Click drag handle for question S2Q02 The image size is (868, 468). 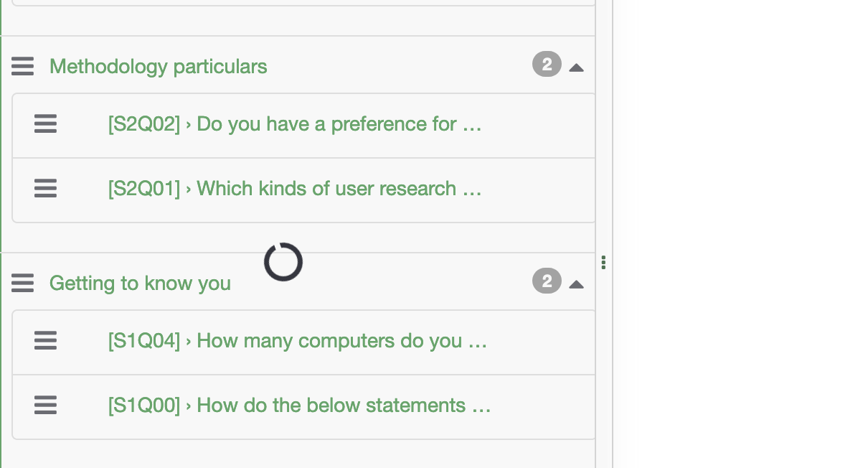point(45,124)
